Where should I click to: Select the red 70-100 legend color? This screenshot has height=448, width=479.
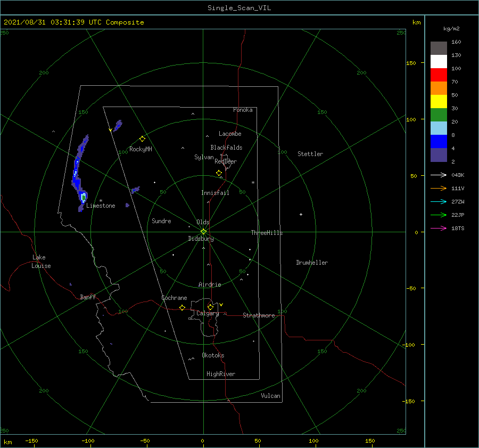tap(439, 75)
